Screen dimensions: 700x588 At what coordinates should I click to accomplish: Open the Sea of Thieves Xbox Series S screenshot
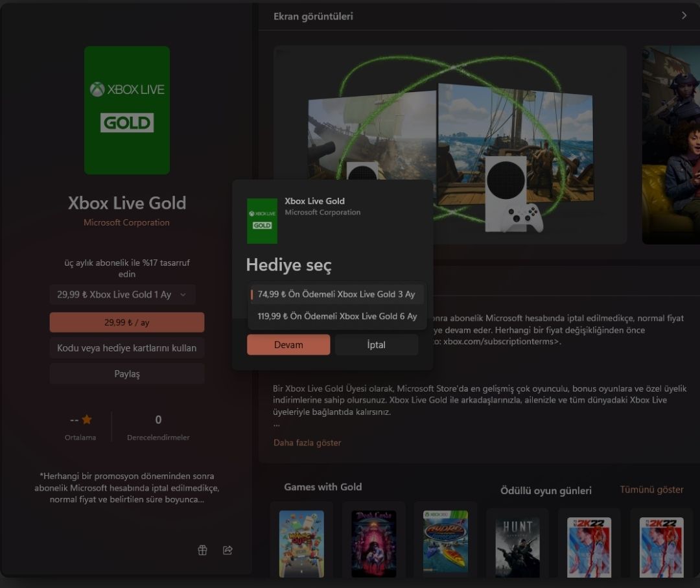click(x=450, y=144)
